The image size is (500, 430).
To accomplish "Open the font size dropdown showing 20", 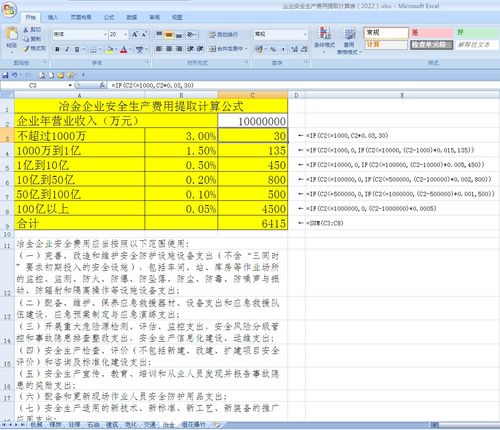I will tap(125, 34).
